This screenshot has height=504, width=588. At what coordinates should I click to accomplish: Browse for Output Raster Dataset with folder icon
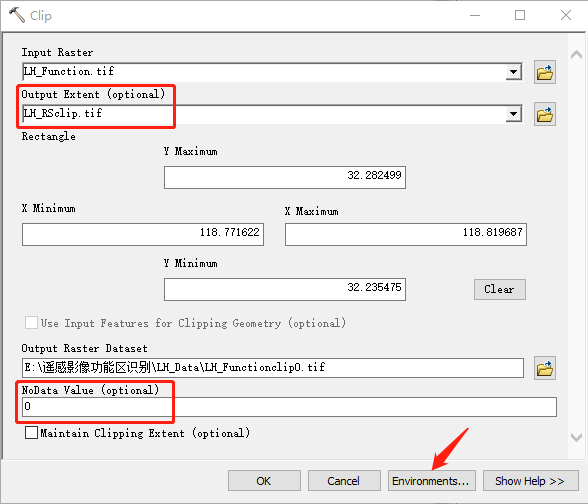click(x=544, y=368)
